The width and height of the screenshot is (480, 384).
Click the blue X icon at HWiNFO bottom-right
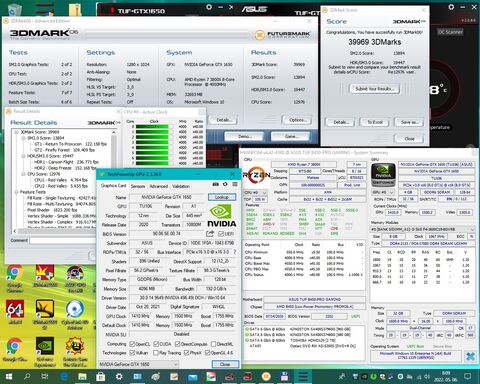(x=470, y=356)
